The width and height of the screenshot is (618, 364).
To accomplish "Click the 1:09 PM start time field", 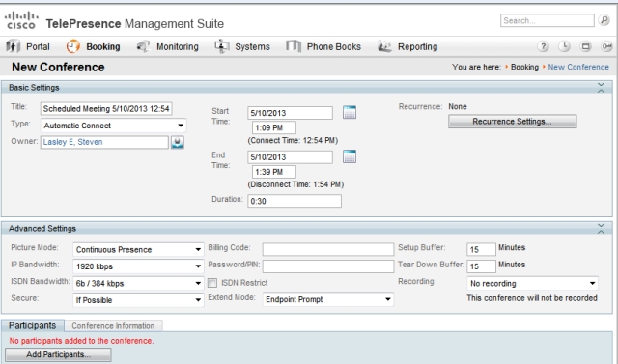I will click(x=273, y=127).
